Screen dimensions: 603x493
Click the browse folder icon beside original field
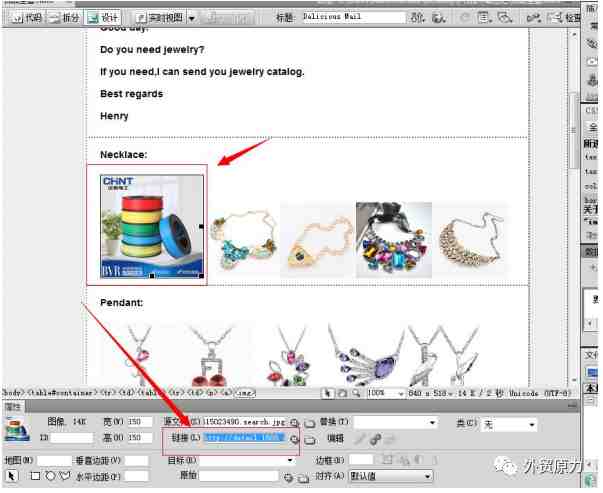[303, 478]
